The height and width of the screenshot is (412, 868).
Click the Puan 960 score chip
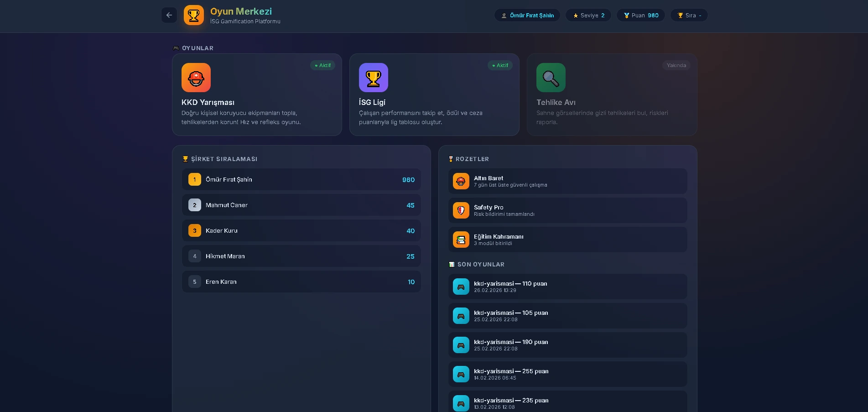coord(641,16)
